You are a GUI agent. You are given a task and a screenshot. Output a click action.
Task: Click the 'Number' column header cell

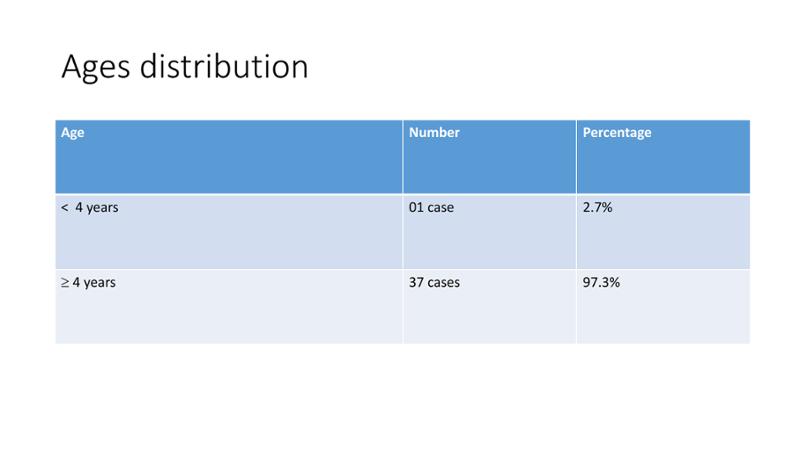point(490,157)
